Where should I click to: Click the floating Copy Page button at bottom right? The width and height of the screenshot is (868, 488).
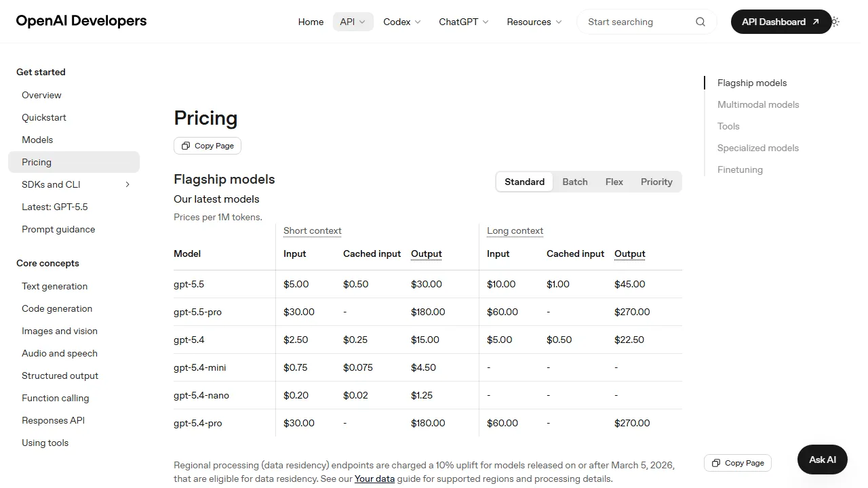tap(738, 463)
